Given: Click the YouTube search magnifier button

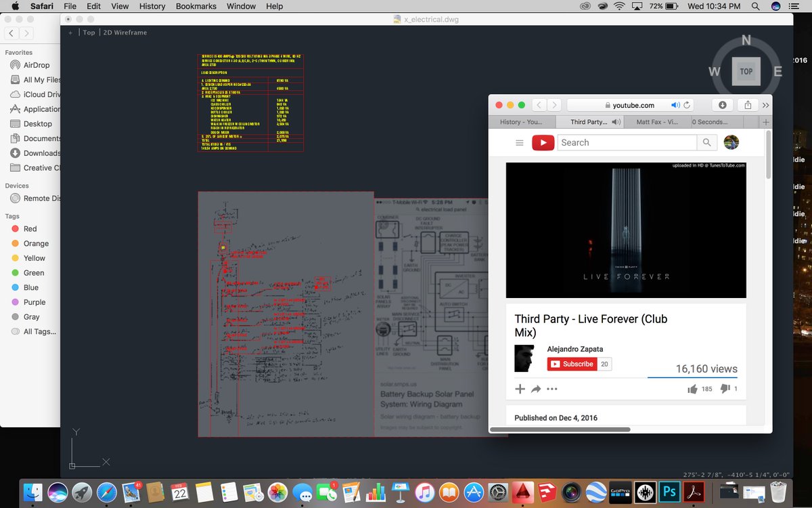Looking at the screenshot, I should pos(707,142).
